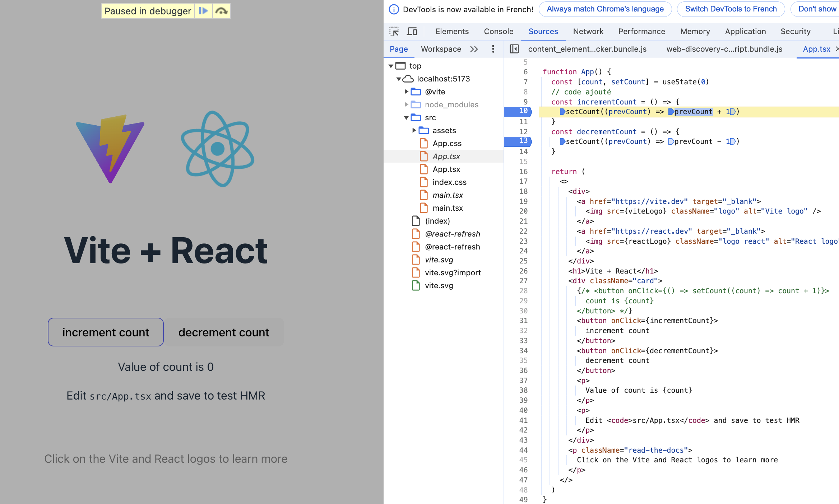Select italic App.tsx in file tree
Screen dimensions: 839x504
[446, 157]
